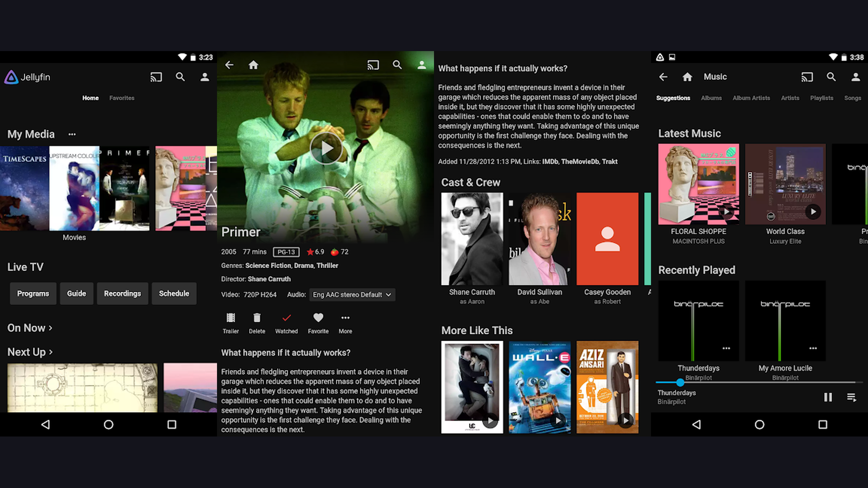Tap home icon on Music screen
The image size is (868, 488).
pyautogui.click(x=688, y=77)
